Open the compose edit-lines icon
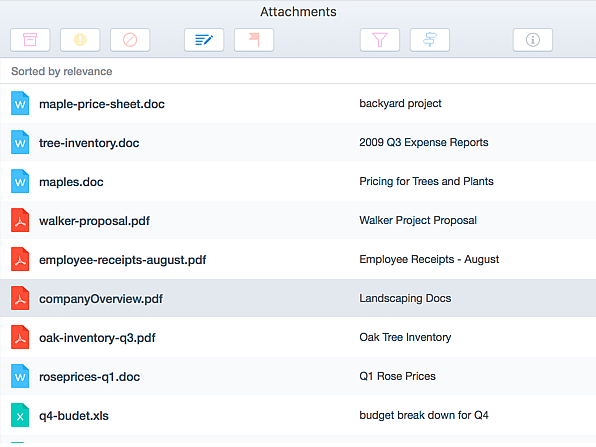The height and width of the screenshot is (447, 596). pos(204,40)
